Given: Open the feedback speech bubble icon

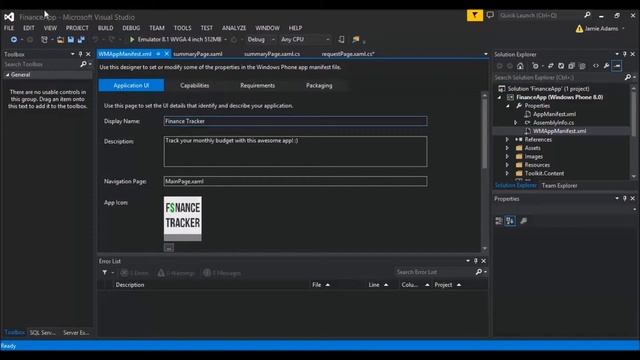Looking at the screenshot, I should pyautogui.click(x=490, y=15).
